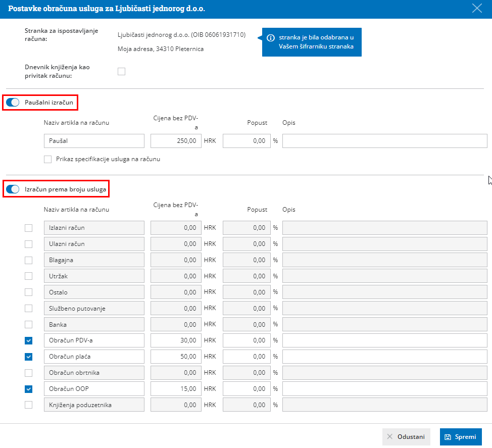Screen dimensions: 492x448
Task: Check the Banka checkbox
Action: 29,325
